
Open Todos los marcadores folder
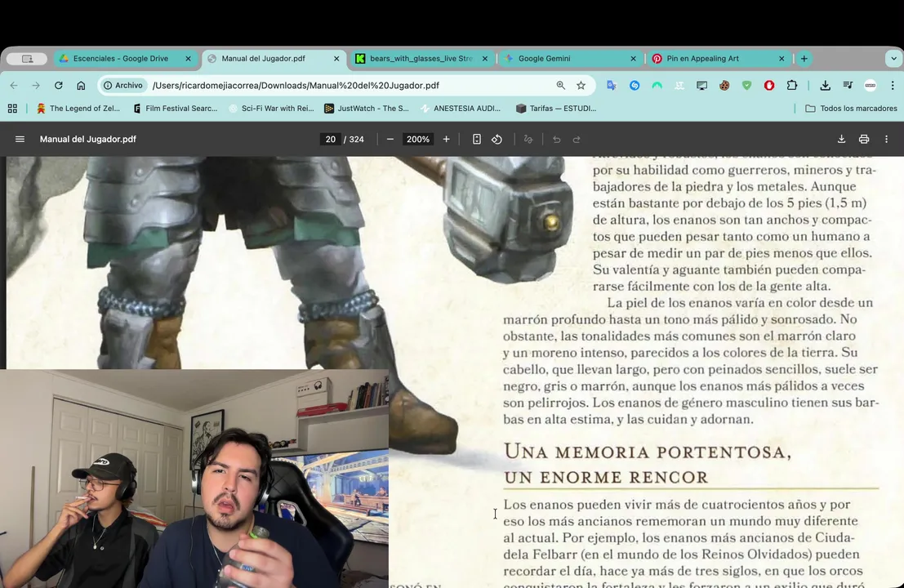tap(851, 109)
